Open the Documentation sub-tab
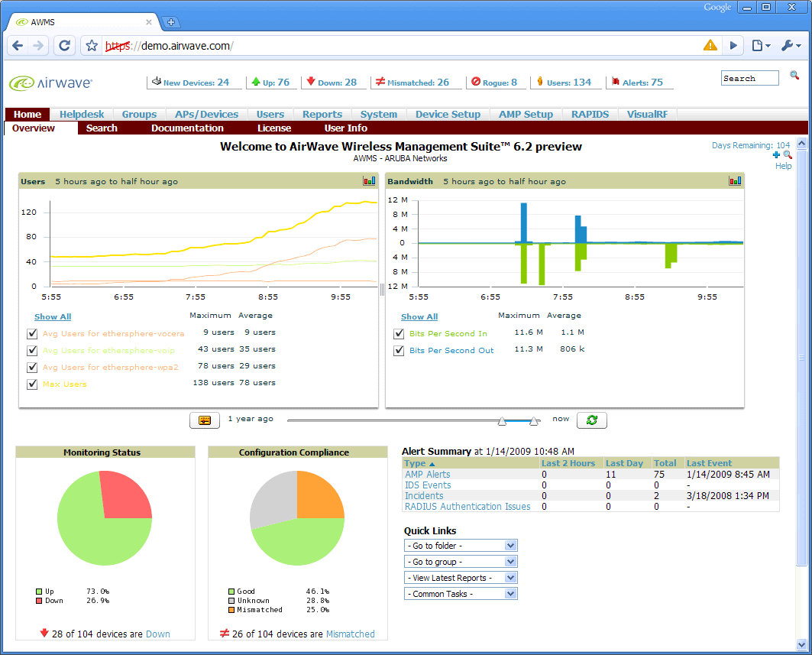The width and height of the screenshot is (812, 655). (187, 128)
